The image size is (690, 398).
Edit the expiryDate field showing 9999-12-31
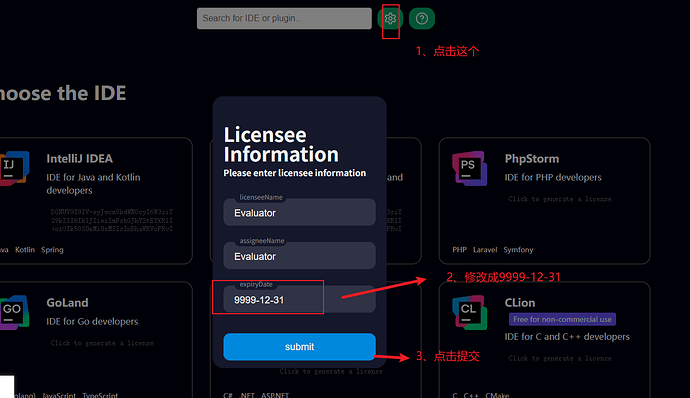pos(299,299)
